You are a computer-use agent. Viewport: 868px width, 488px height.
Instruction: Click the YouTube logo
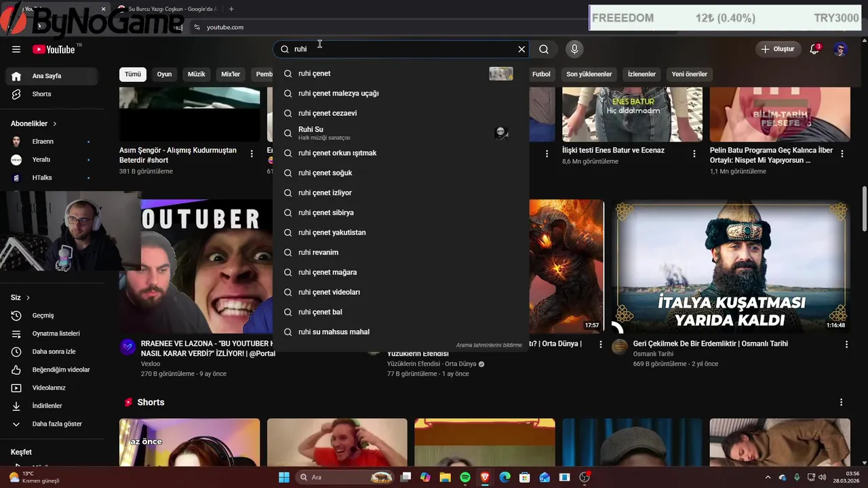(x=54, y=49)
